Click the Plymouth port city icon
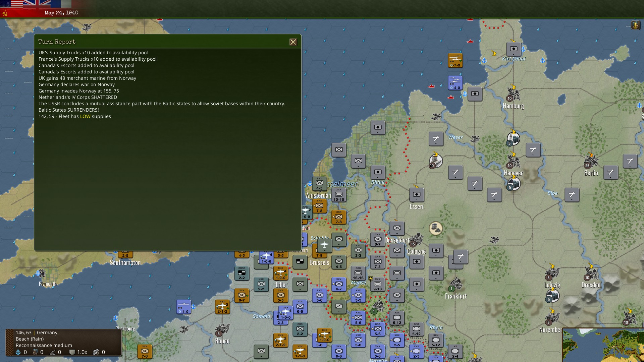 41,273
